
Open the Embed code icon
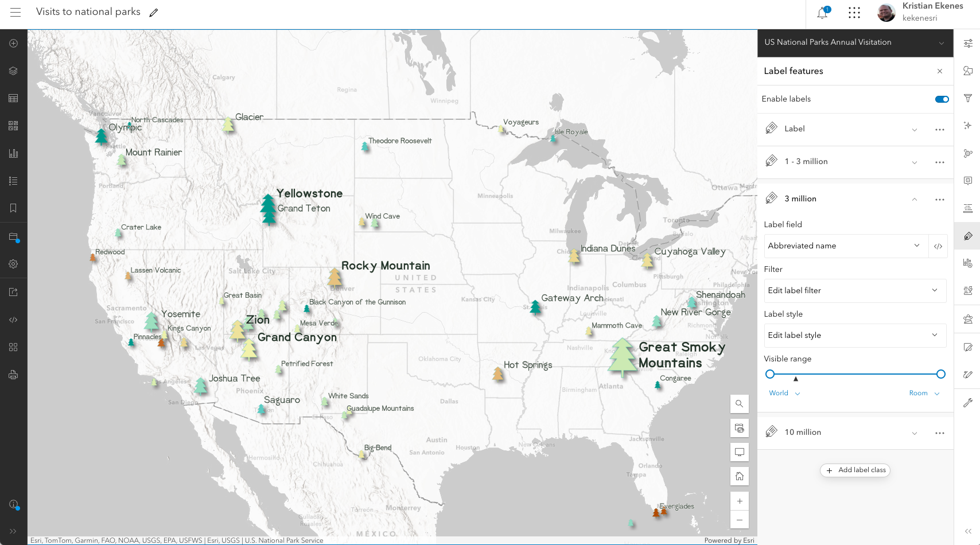(x=13, y=320)
